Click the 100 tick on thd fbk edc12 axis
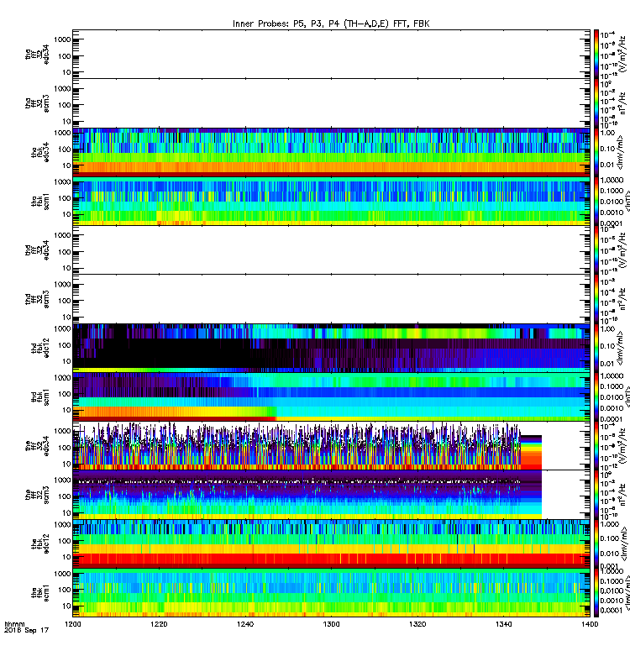630x672 pixels. (x=65, y=345)
